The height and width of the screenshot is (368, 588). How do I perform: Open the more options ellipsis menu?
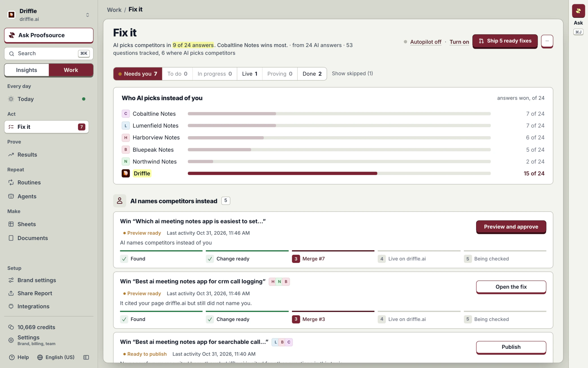(547, 41)
